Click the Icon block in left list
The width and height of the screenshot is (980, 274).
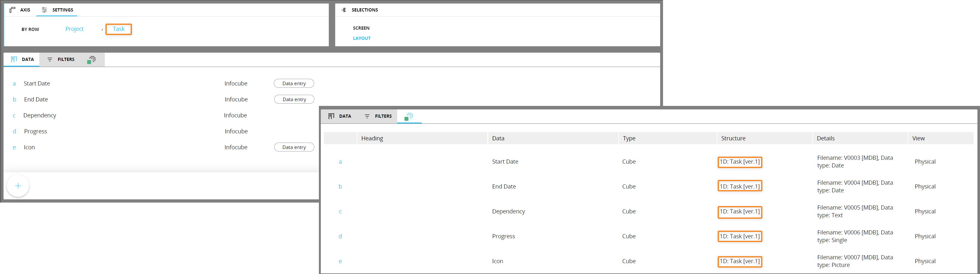point(29,147)
